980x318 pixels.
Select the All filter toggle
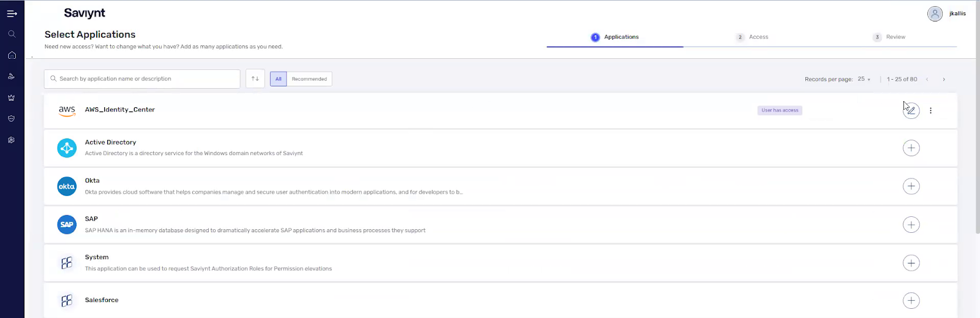[278, 79]
